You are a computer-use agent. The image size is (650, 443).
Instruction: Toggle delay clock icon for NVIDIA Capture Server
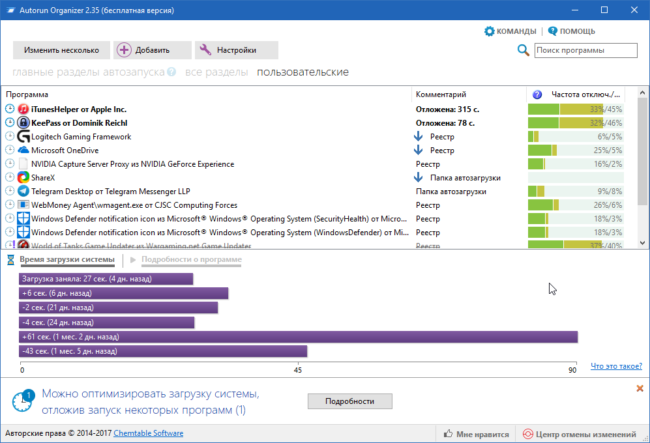[10, 164]
